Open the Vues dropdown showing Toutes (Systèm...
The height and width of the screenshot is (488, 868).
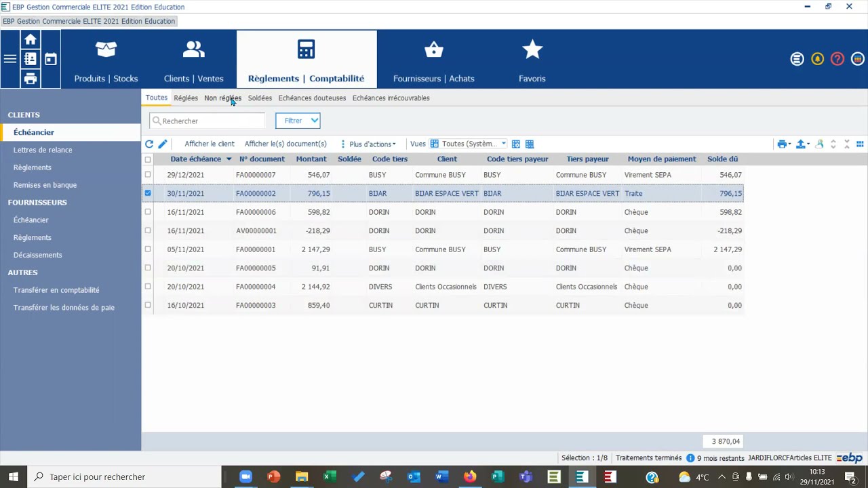tap(469, 144)
